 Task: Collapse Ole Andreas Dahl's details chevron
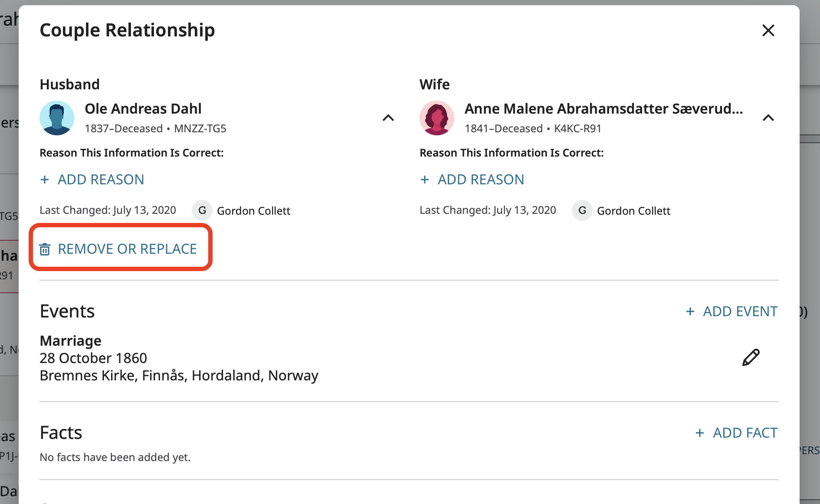(x=388, y=118)
